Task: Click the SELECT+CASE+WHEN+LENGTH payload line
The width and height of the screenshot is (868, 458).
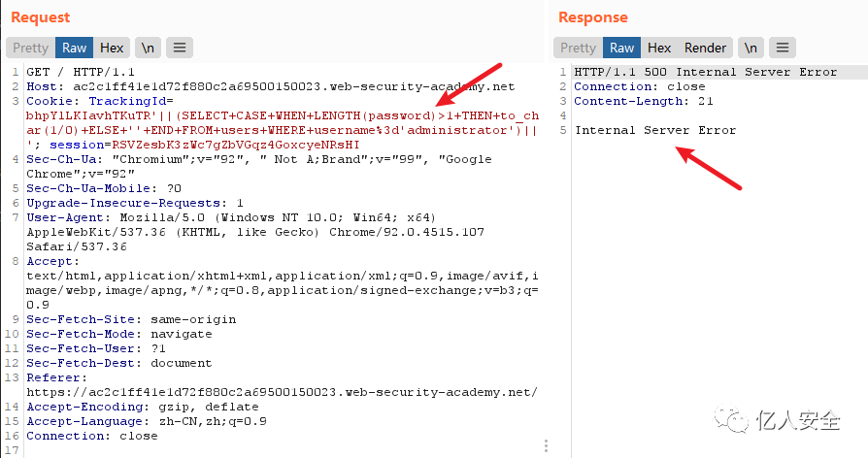Action: click(x=283, y=115)
